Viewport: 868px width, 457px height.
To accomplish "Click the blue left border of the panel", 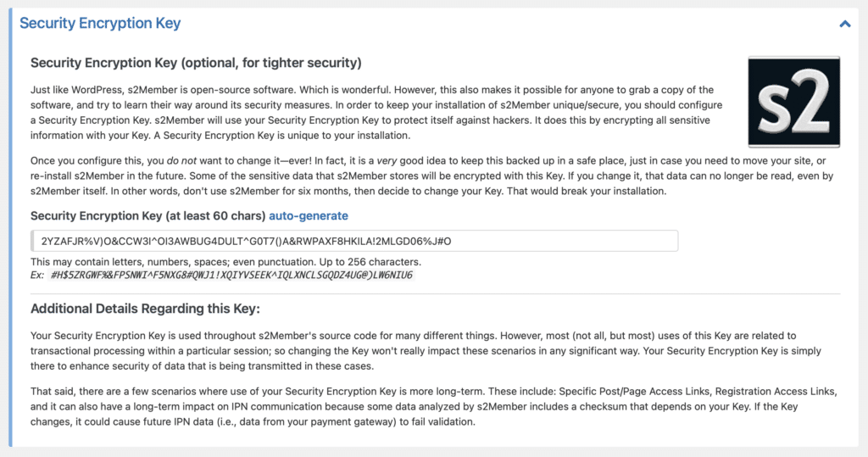I will (10, 227).
